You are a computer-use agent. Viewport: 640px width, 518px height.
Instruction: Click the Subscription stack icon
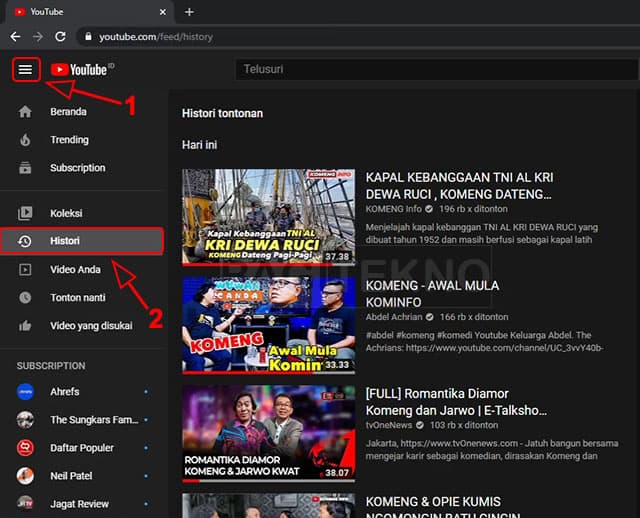tap(25, 168)
